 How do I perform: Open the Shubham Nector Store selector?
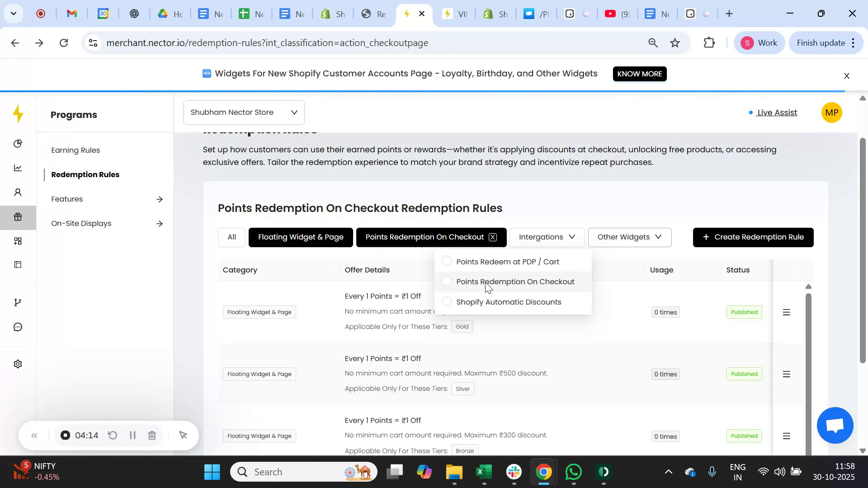pyautogui.click(x=244, y=112)
